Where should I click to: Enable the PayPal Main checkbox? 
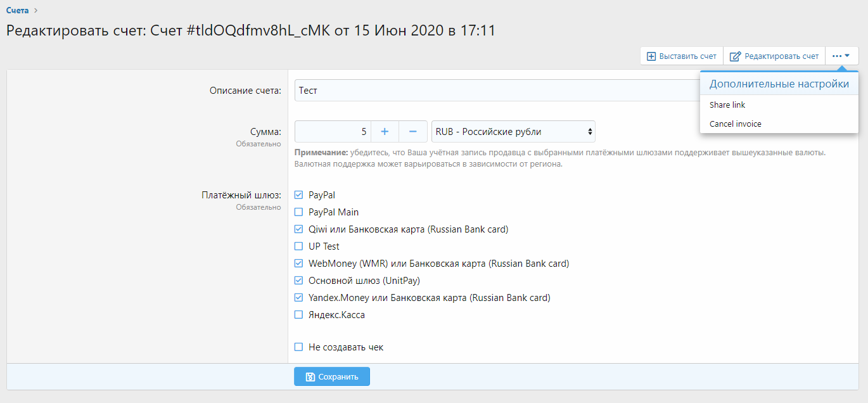point(298,212)
